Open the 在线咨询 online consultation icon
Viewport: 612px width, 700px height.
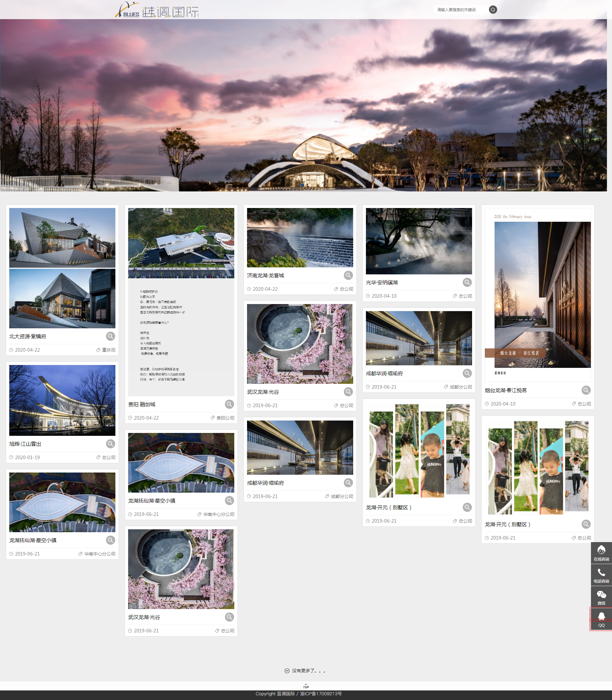click(601, 553)
